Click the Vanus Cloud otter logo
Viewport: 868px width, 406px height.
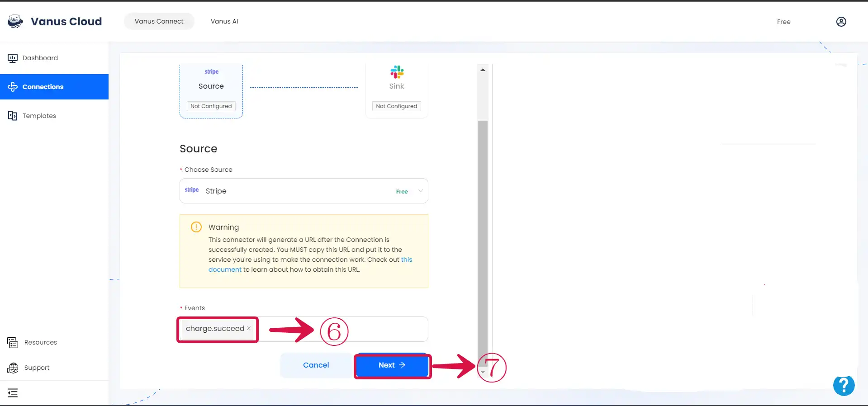(15, 21)
